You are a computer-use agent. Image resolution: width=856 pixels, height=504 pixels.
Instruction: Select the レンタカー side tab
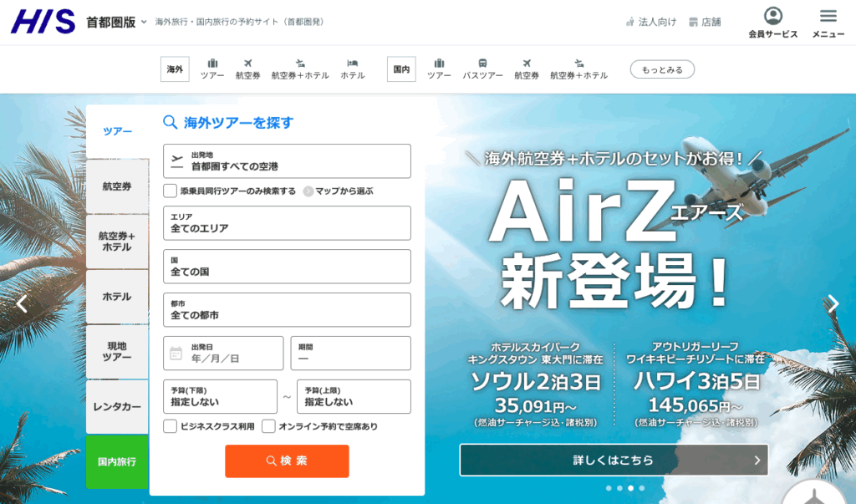tap(117, 407)
